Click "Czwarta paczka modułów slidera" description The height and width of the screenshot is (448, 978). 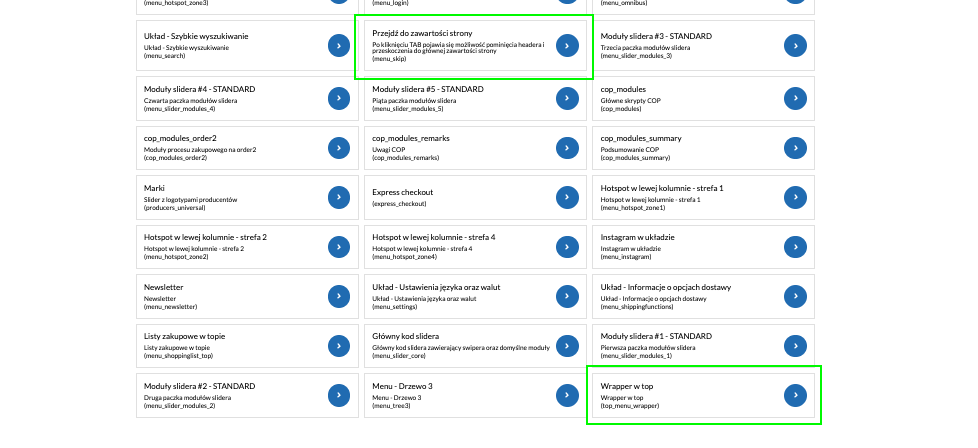click(x=190, y=101)
